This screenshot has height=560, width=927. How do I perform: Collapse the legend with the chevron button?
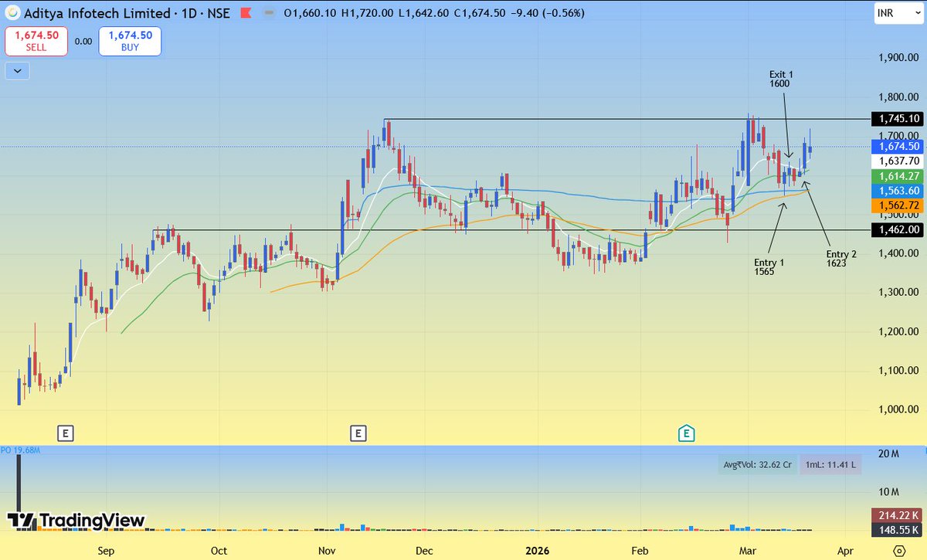17,70
